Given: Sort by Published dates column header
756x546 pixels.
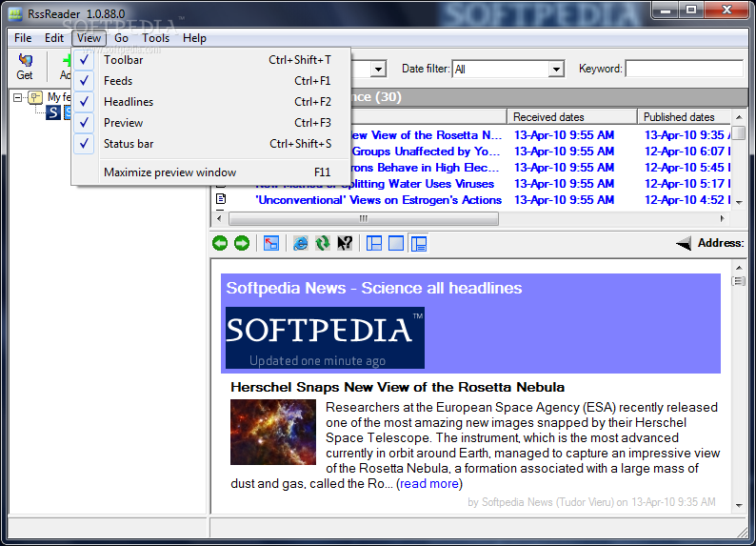Looking at the screenshot, I should tap(684, 116).
